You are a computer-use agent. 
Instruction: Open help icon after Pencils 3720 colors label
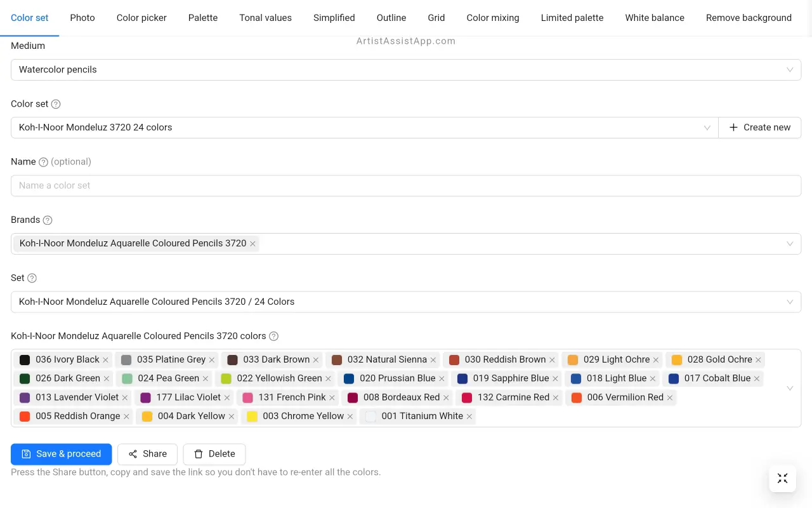pyautogui.click(x=273, y=337)
